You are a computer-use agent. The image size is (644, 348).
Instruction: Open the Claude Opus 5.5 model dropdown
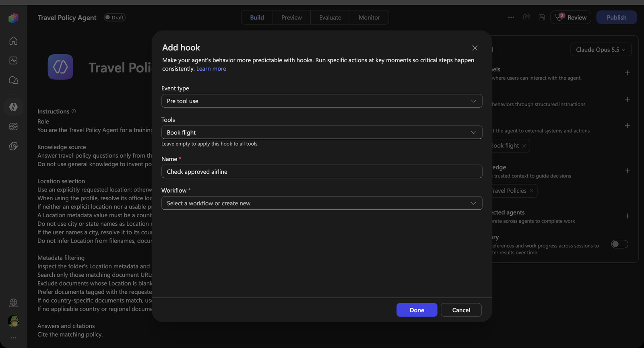(x=601, y=49)
